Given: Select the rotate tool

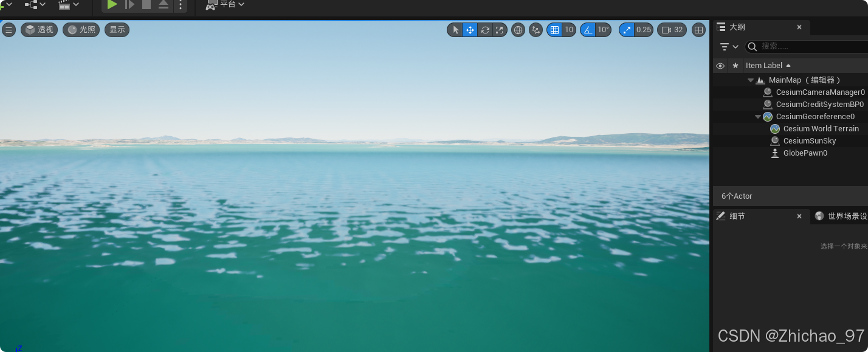Looking at the screenshot, I should (485, 30).
